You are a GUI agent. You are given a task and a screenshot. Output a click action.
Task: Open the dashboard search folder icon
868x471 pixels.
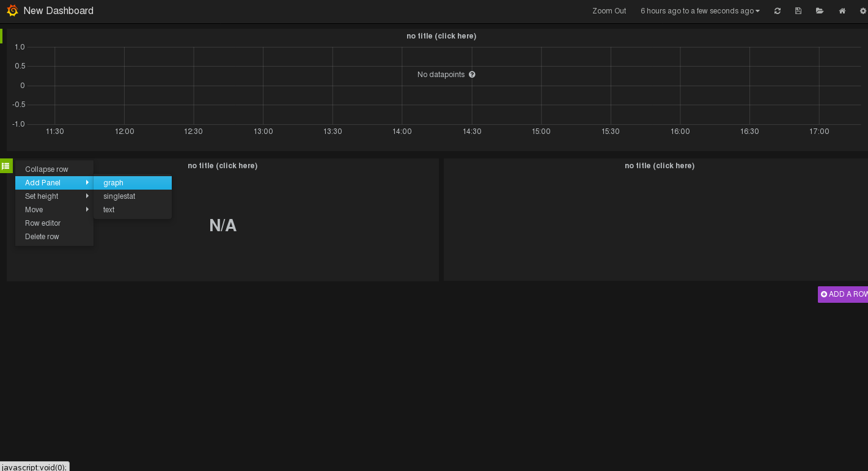(820, 11)
